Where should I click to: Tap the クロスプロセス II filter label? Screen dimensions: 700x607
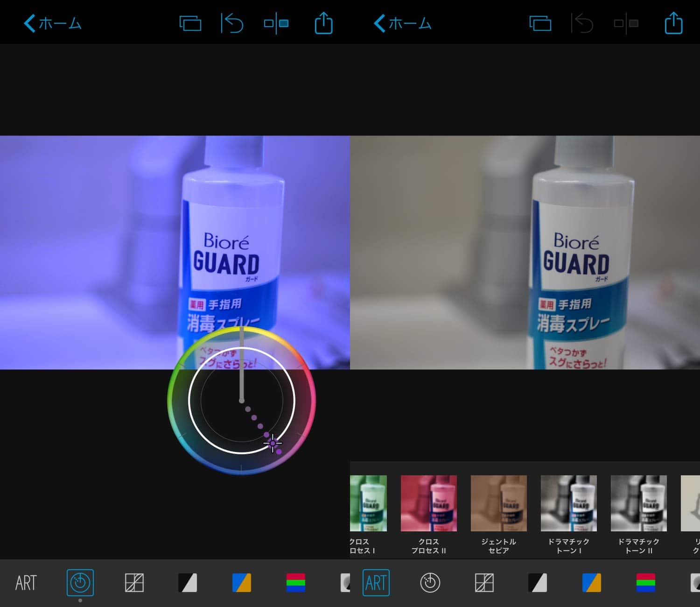[x=429, y=546]
